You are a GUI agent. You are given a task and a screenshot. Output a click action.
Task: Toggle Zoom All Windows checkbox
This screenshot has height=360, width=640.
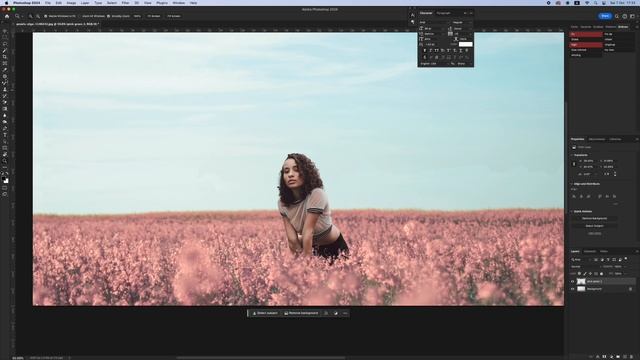[80, 16]
